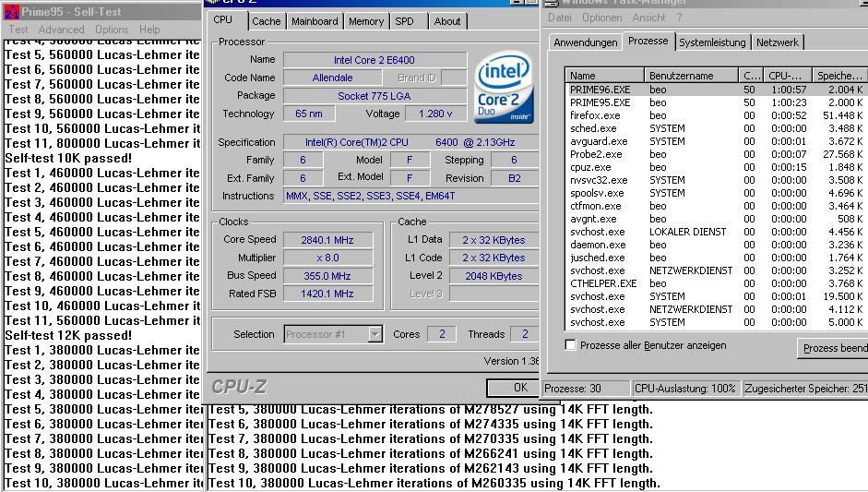
Task: Click the Voltage value 1.280 v
Action: (435, 114)
